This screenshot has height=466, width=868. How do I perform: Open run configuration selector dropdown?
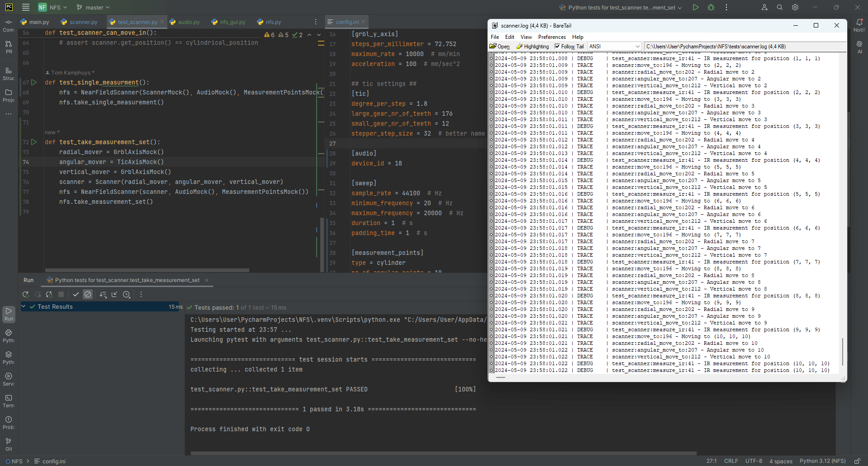click(x=621, y=7)
